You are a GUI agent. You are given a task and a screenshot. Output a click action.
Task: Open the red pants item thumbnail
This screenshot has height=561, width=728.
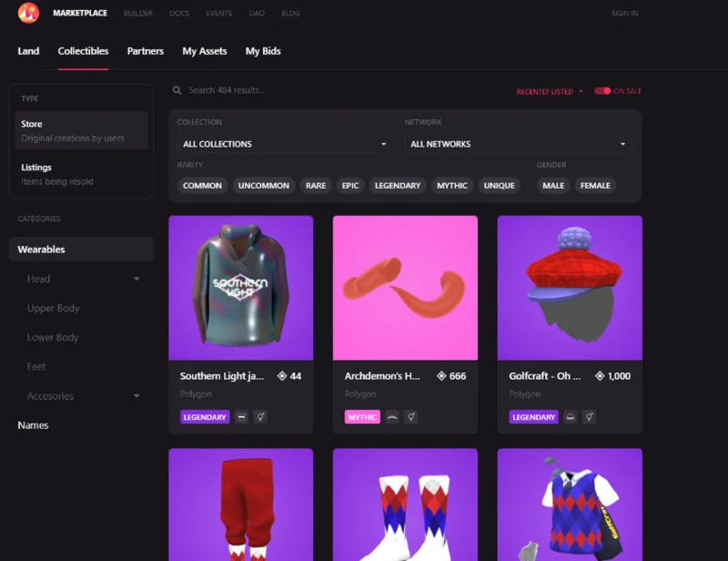[x=241, y=505]
